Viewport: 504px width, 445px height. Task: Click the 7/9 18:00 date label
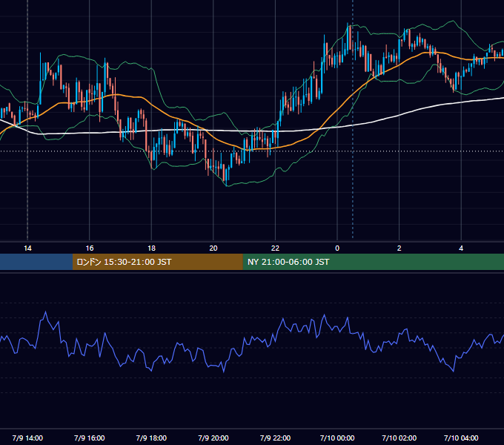click(x=151, y=438)
